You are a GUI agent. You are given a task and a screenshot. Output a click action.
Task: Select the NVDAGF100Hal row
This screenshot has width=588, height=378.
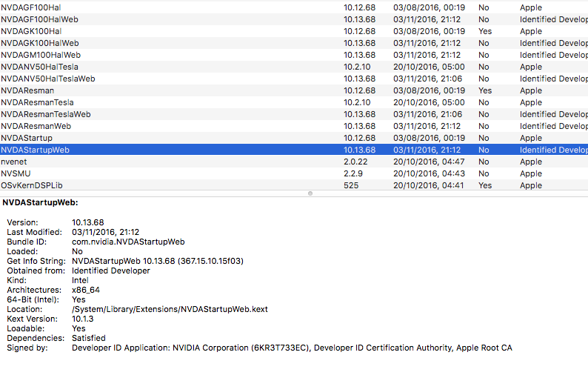point(294,7)
